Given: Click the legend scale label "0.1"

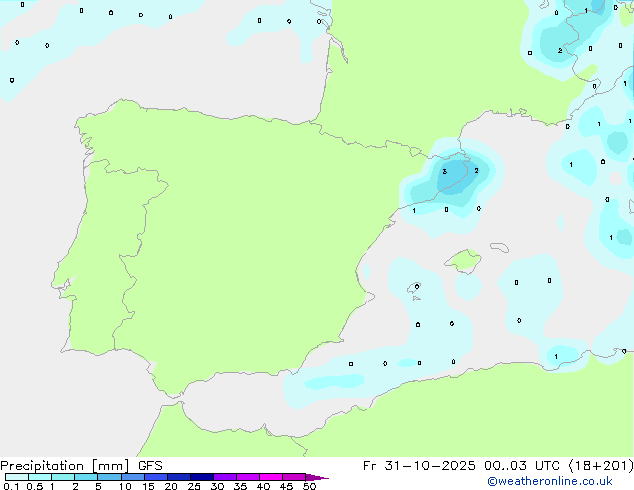Looking at the screenshot, I should 11,486.
